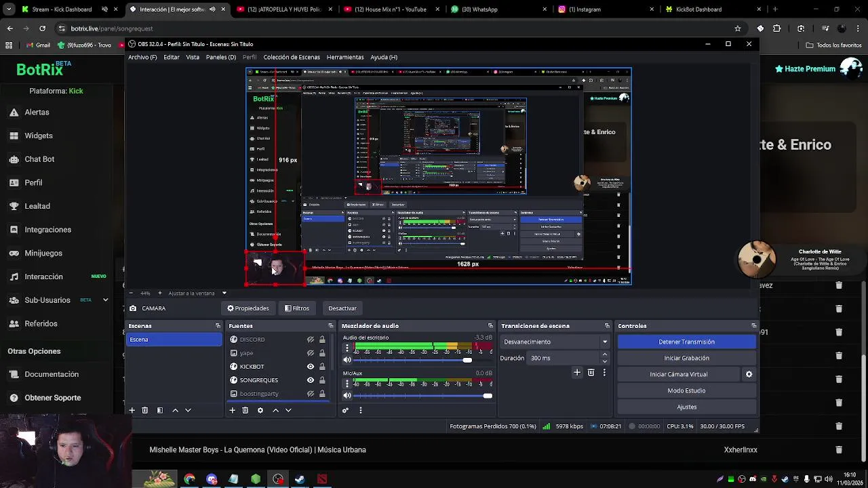Remove the selected source with the Fuentes trash icon

point(245,410)
